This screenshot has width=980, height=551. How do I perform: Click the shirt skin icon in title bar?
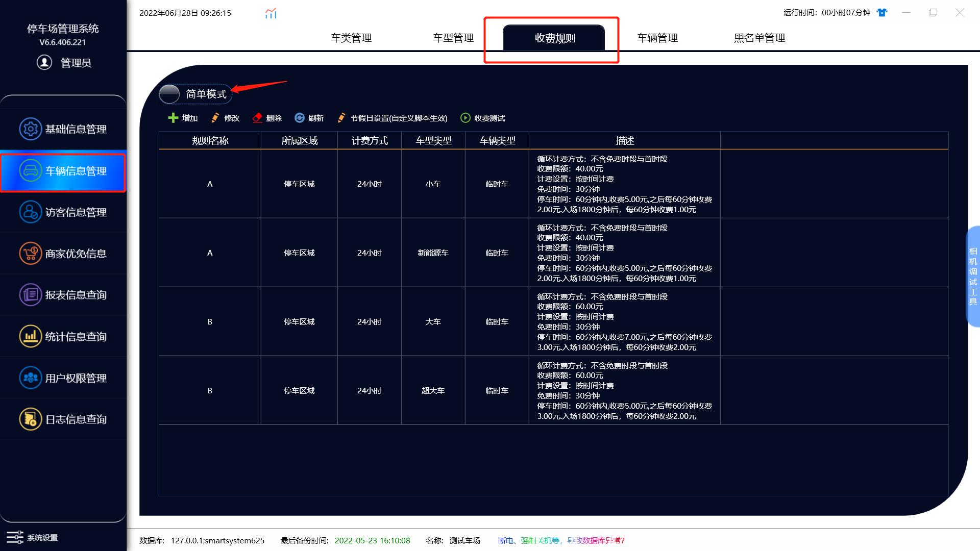click(882, 13)
